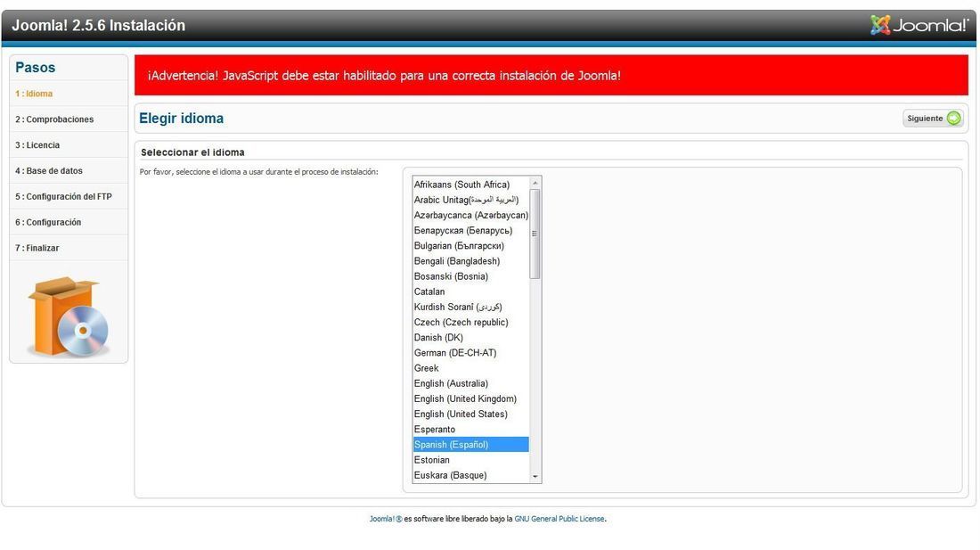Pick Bosanski (Bosnia) from the list

pos(471,276)
